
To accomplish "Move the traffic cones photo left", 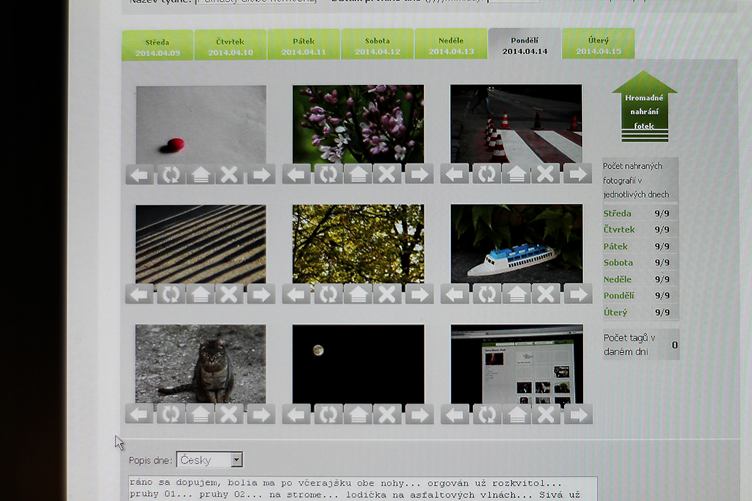I will (x=455, y=174).
